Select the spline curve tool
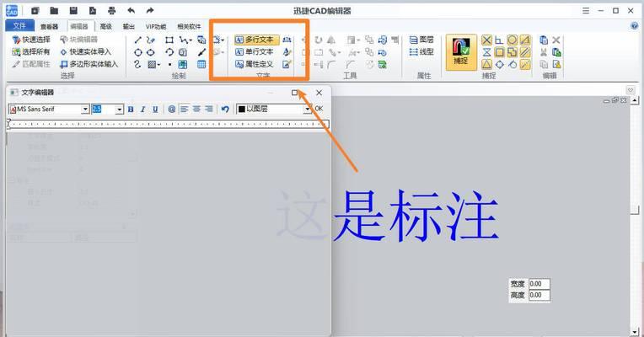The height and width of the screenshot is (337, 644). tap(137, 64)
